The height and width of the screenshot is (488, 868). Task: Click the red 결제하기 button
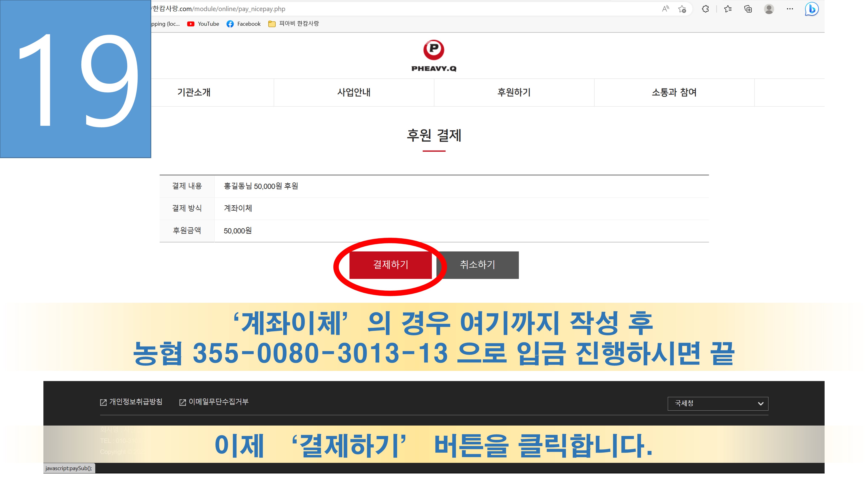tap(391, 265)
